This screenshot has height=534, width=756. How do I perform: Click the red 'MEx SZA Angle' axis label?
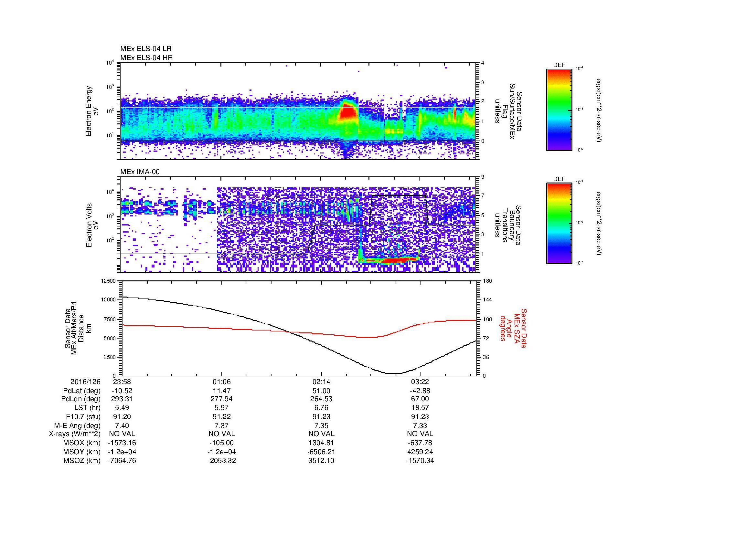pos(513,328)
